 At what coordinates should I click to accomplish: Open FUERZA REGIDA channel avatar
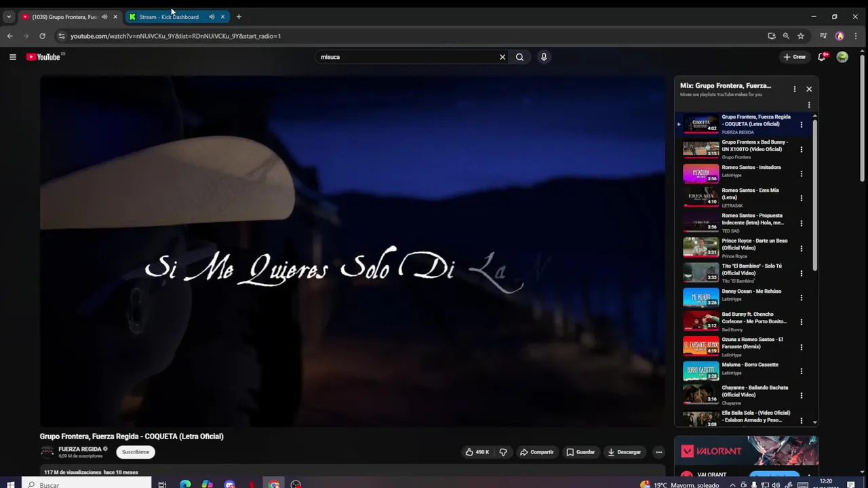pyautogui.click(x=47, y=451)
